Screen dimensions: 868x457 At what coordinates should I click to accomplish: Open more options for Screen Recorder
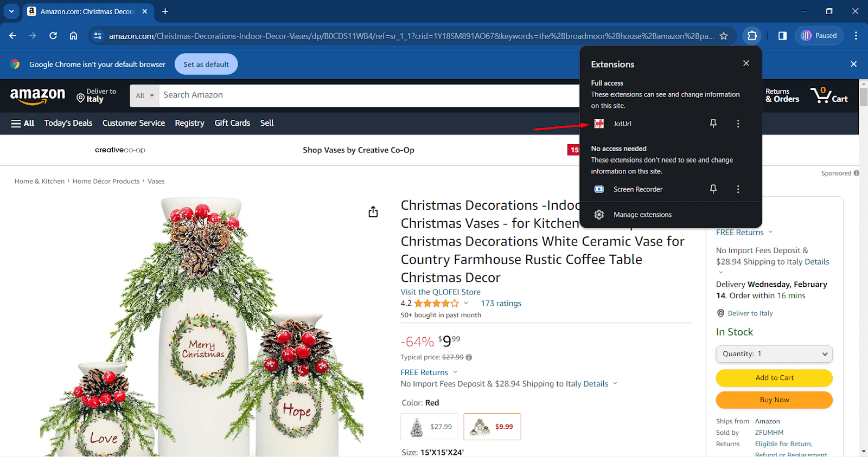click(738, 189)
